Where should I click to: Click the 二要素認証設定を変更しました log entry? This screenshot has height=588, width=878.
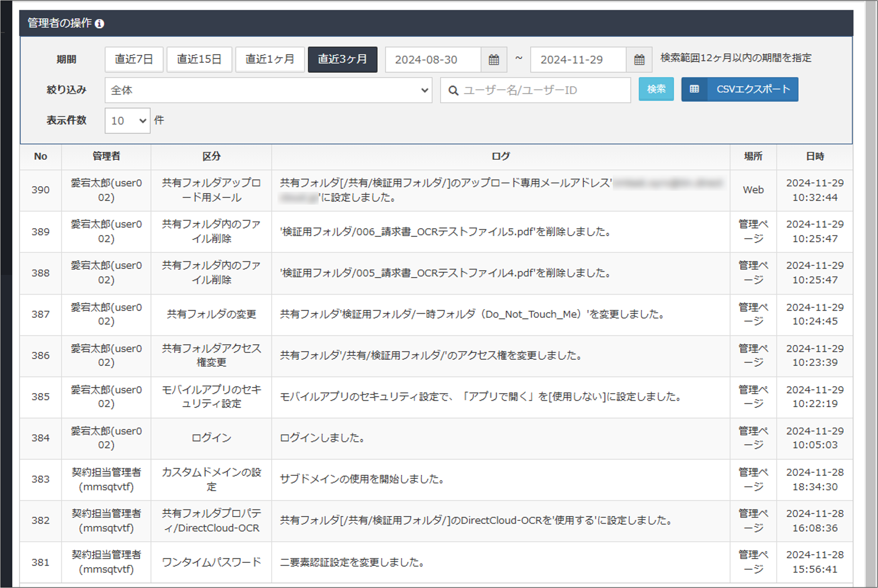pyautogui.click(x=352, y=562)
